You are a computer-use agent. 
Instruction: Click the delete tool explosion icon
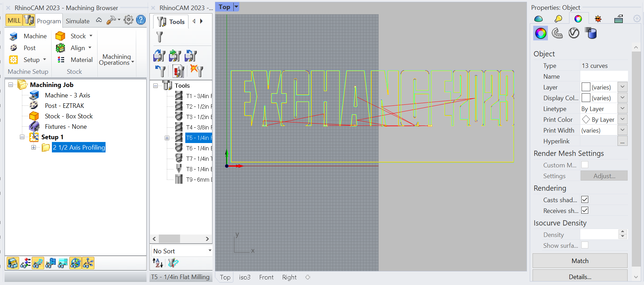tap(196, 71)
